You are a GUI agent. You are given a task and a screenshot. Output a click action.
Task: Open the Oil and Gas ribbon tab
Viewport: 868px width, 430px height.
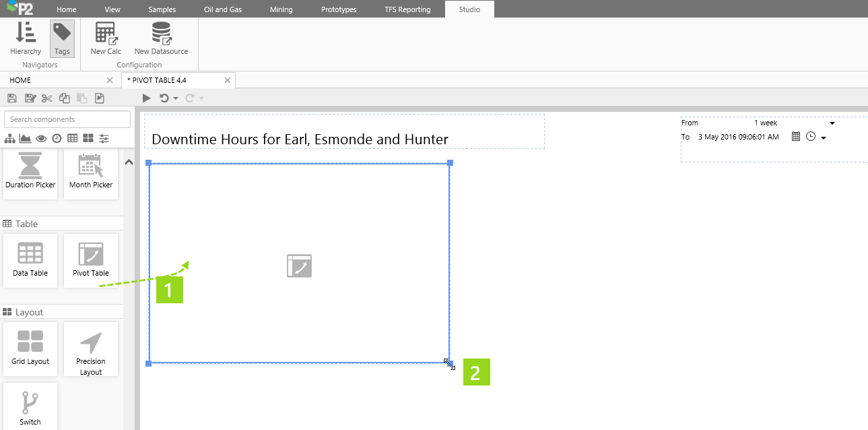[223, 9]
